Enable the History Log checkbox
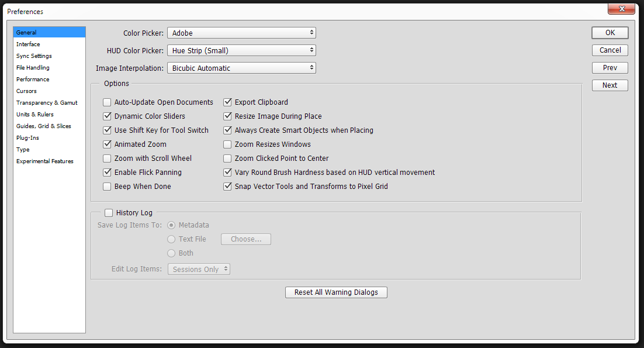Viewport: 644px width, 348px height. (x=109, y=213)
